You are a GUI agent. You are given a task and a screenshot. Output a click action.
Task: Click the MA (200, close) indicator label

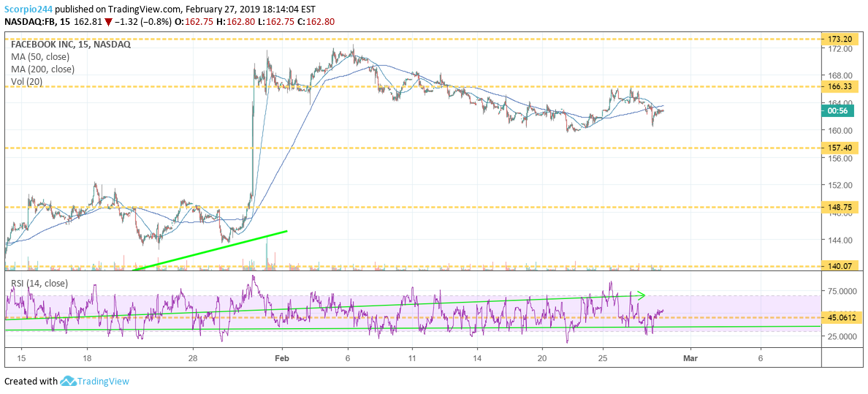point(41,69)
